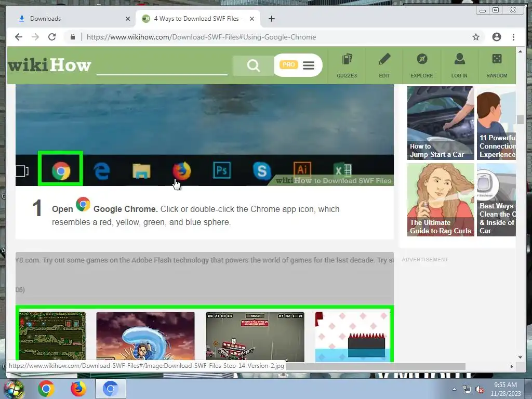Open a new tab with plus button
This screenshot has height=399, width=532.
click(x=271, y=19)
